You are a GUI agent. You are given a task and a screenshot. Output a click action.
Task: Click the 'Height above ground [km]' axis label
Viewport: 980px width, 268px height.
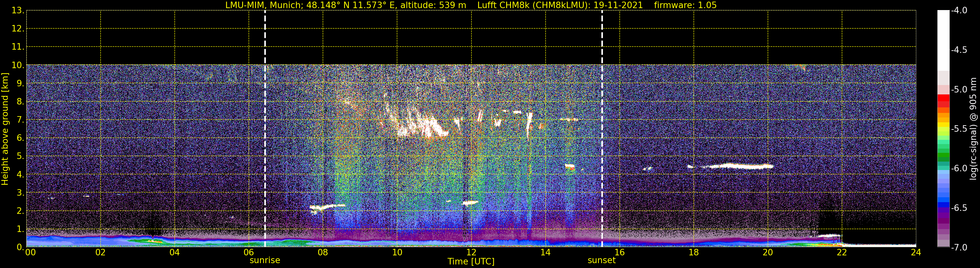(5, 129)
